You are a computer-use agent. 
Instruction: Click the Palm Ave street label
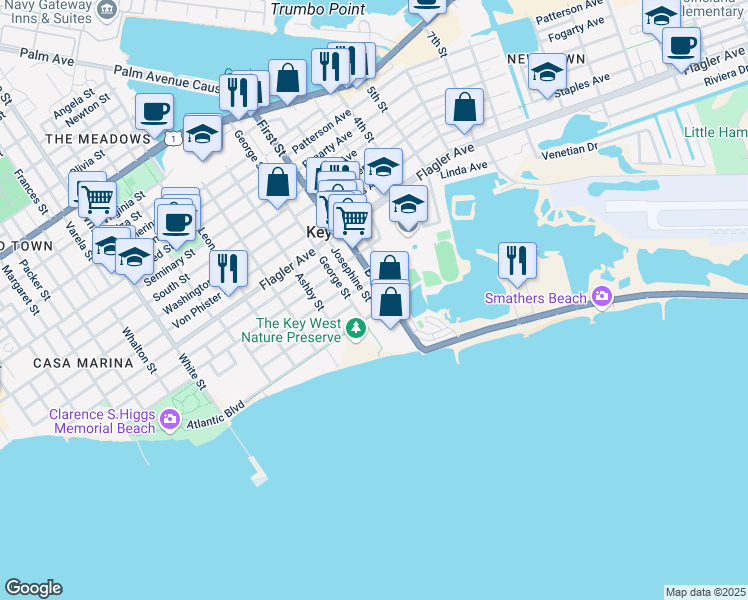tap(47, 57)
